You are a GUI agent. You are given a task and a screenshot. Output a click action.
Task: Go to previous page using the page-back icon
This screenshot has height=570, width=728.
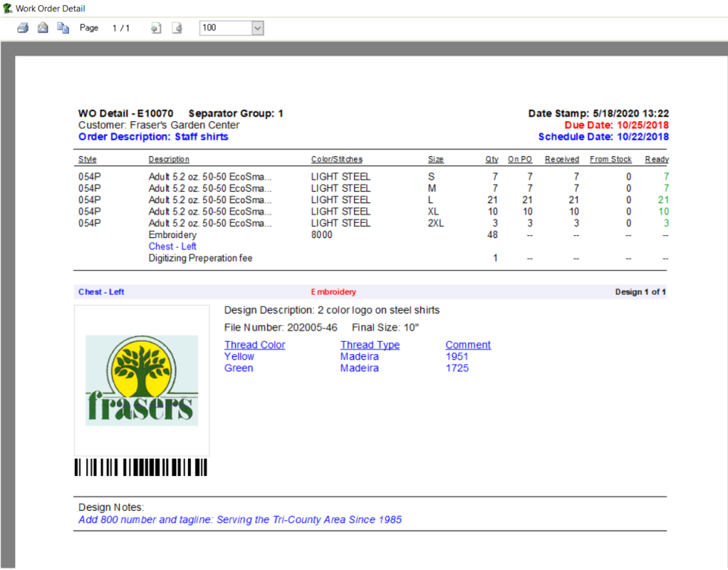point(156,27)
